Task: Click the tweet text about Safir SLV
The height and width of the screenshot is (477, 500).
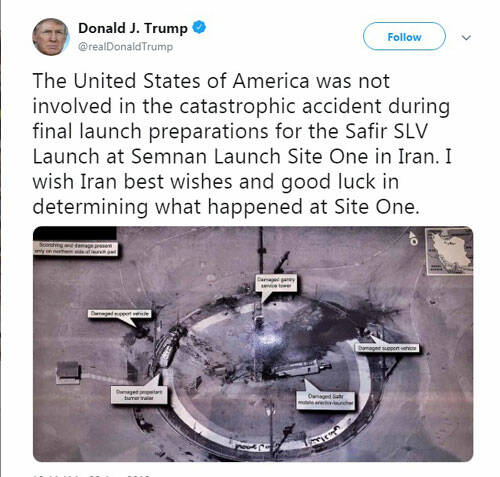Action: 242,144
